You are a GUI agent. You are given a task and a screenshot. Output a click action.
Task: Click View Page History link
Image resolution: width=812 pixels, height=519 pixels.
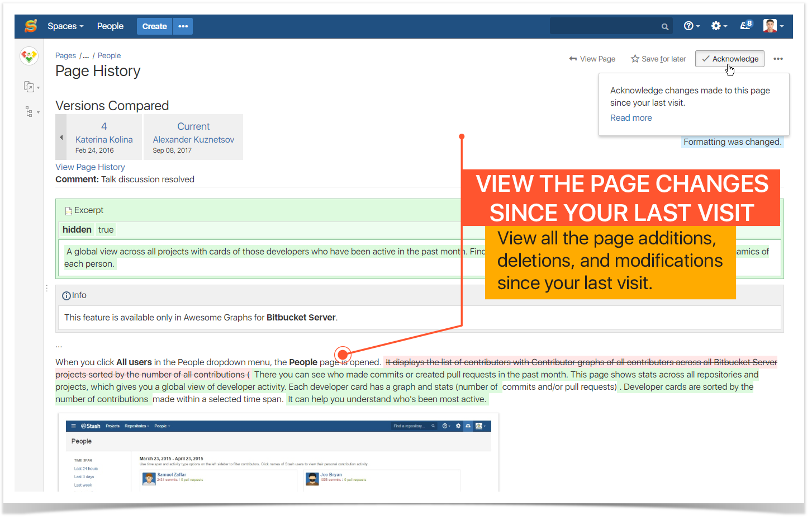click(90, 167)
